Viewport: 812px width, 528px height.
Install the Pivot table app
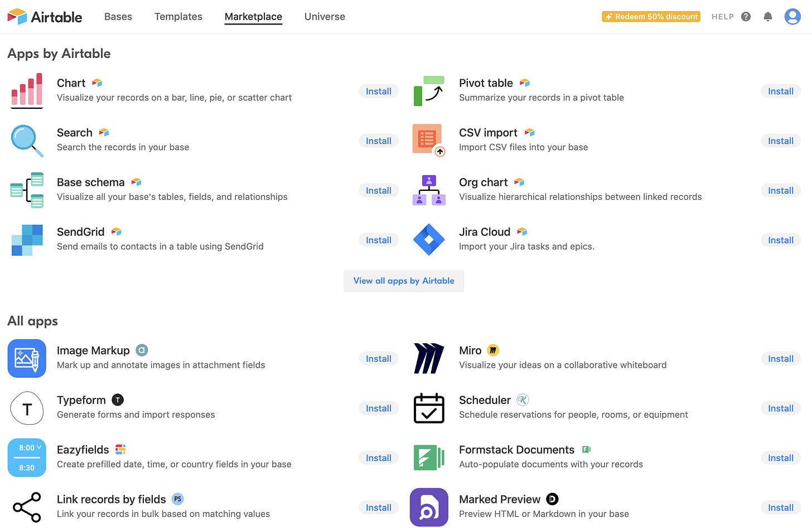(x=781, y=92)
